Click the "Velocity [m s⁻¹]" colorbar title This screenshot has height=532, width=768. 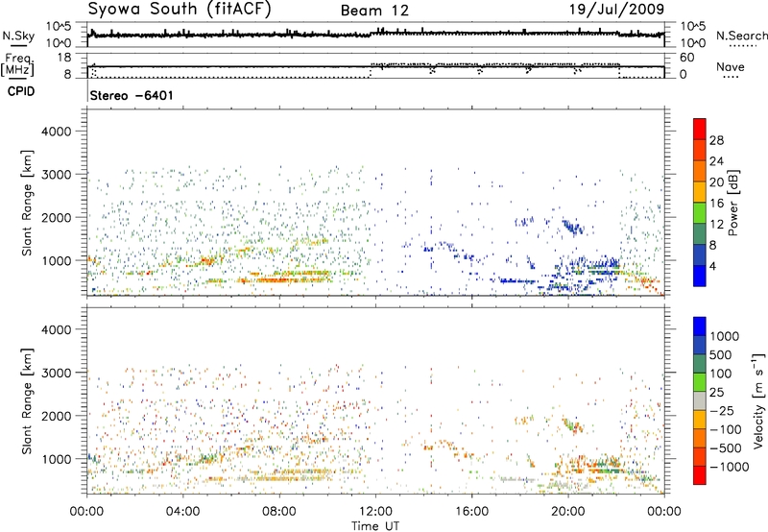point(758,400)
